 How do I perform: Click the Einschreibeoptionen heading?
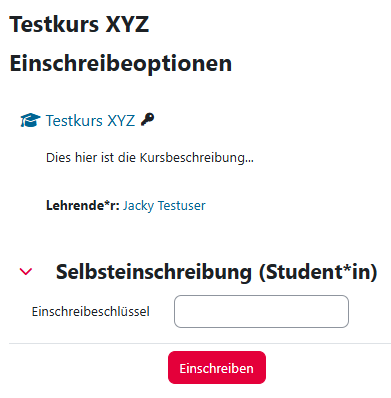(121, 63)
